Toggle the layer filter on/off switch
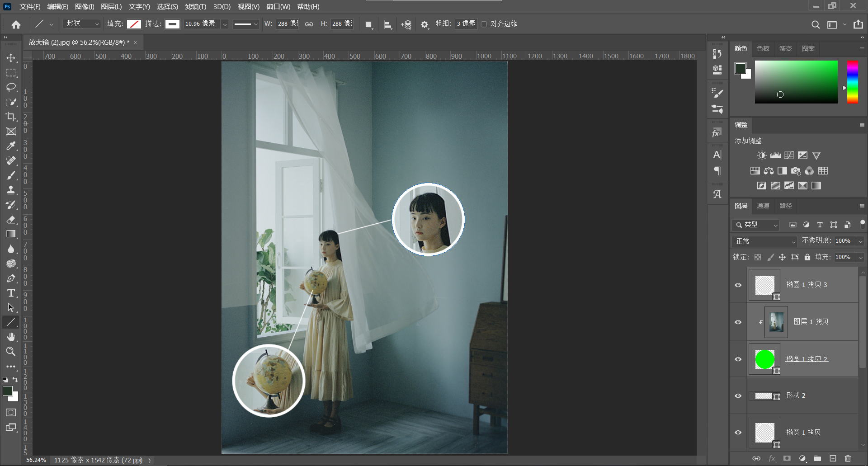The width and height of the screenshot is (868, 466). pyautogui.click(x=862, y=223)
